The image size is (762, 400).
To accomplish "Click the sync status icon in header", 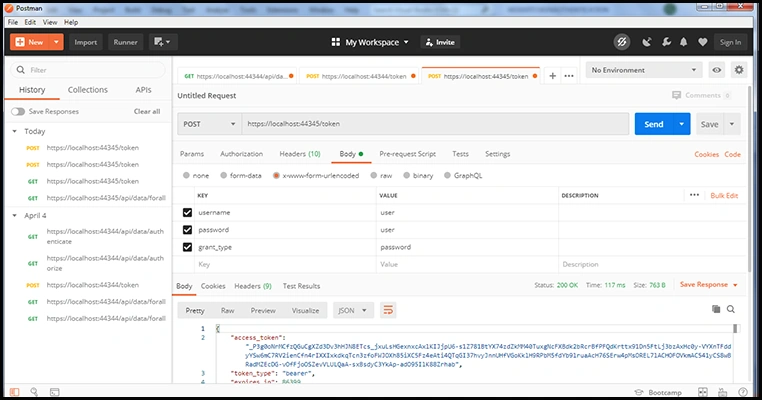I will tap(622, 42).
